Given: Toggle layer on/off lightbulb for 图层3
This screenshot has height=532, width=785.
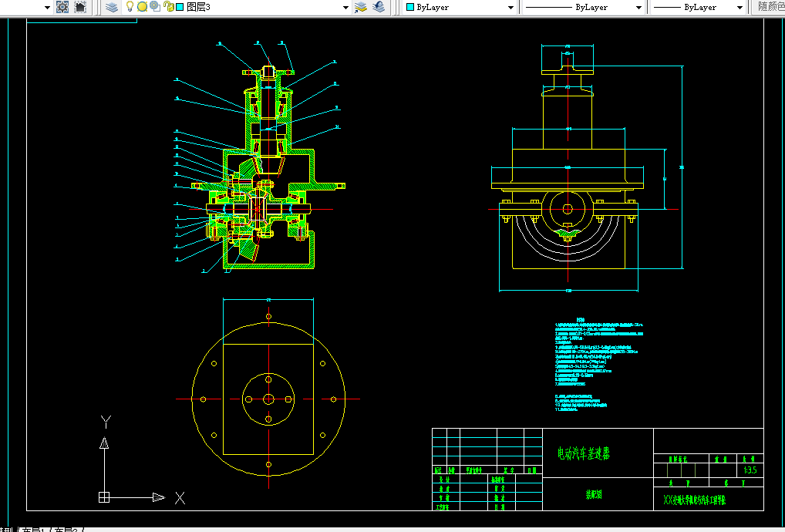Looking at the screenshot, I should 130,6.
